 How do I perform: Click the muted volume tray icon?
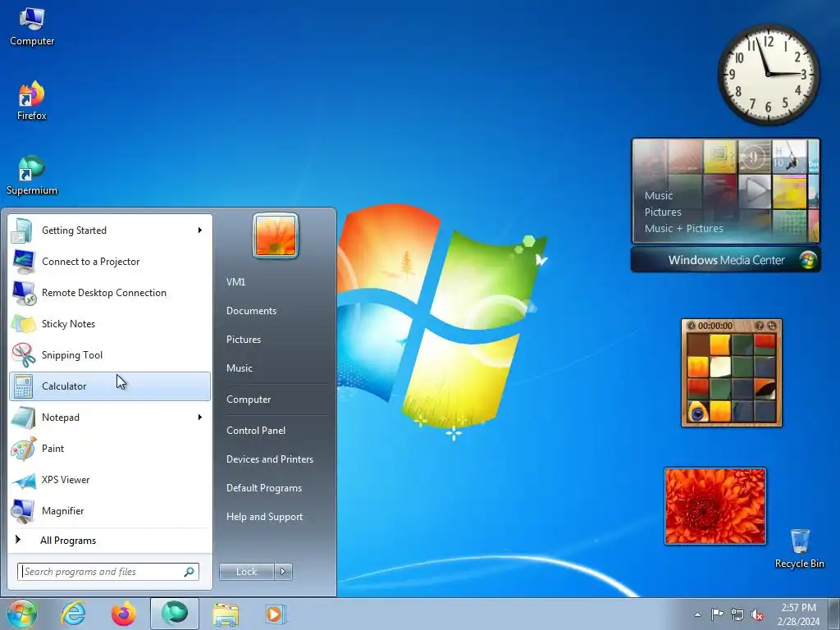pyautogui.click(x=757, y=614)
